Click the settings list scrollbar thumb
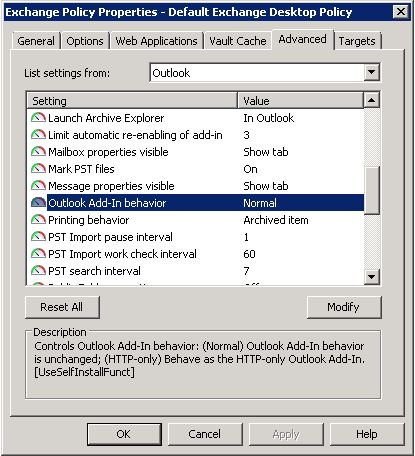The width and height of the screenshot is (415, 456). (x=372, y=190)
